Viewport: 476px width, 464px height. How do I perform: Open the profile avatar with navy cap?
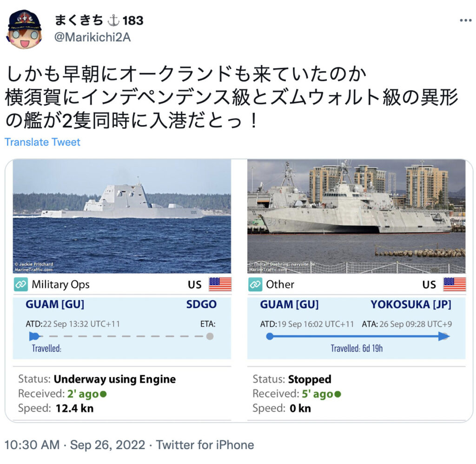click(x=24, y=29)
